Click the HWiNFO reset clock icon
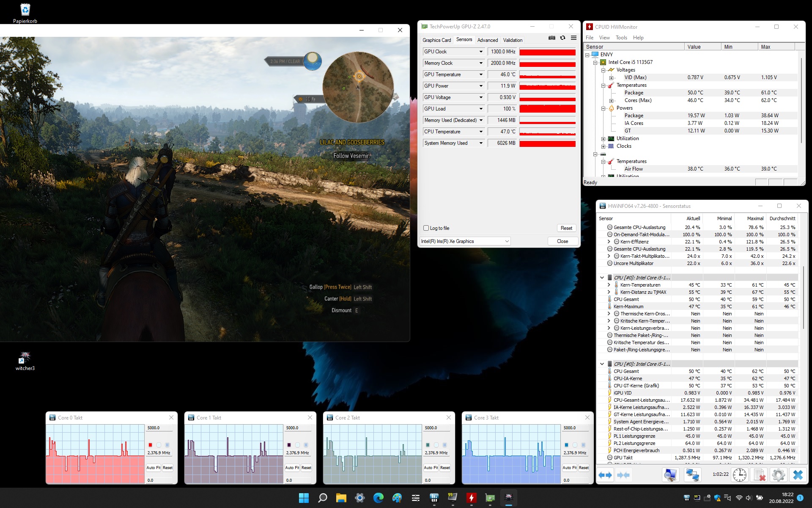 [739, 475]
